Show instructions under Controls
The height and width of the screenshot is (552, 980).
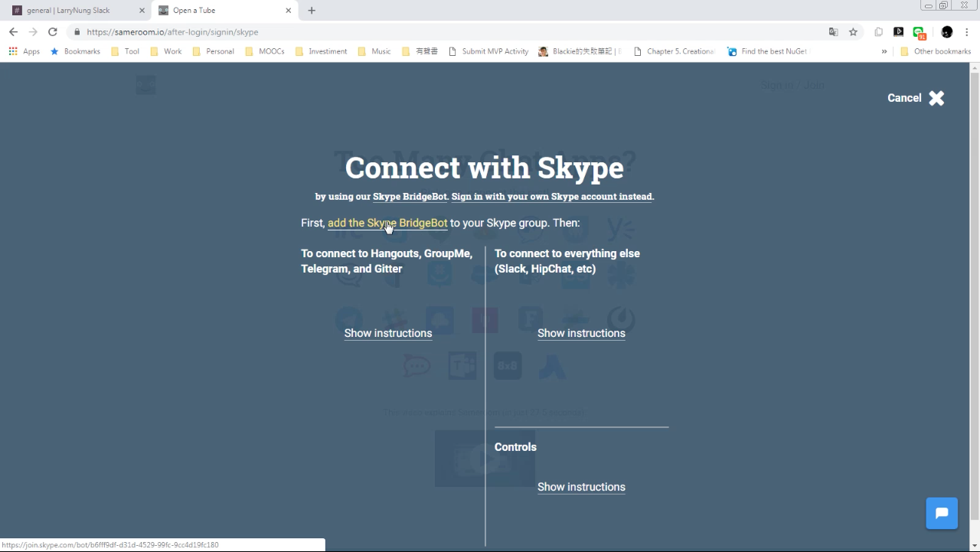[581, 487]
